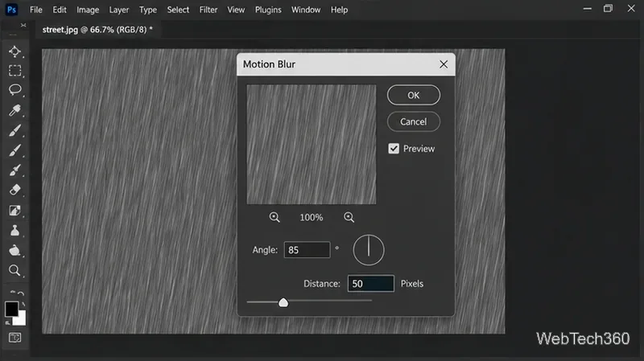The width and height of the screenshot is (644, 361).
Task: Click the 100% preview zoom value
Action: tap(312, 217)
